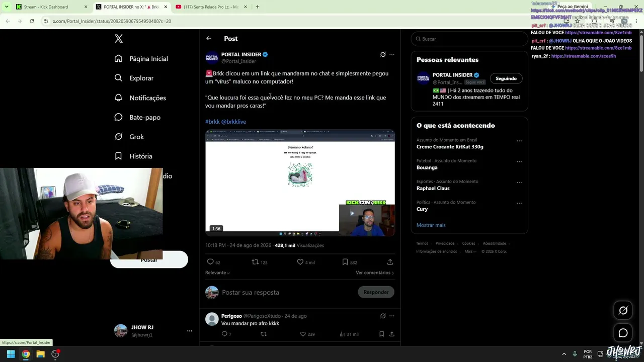Open Notificações from the sidebar
This screenshot has height=362, width=644.
[x=140, y=98]
